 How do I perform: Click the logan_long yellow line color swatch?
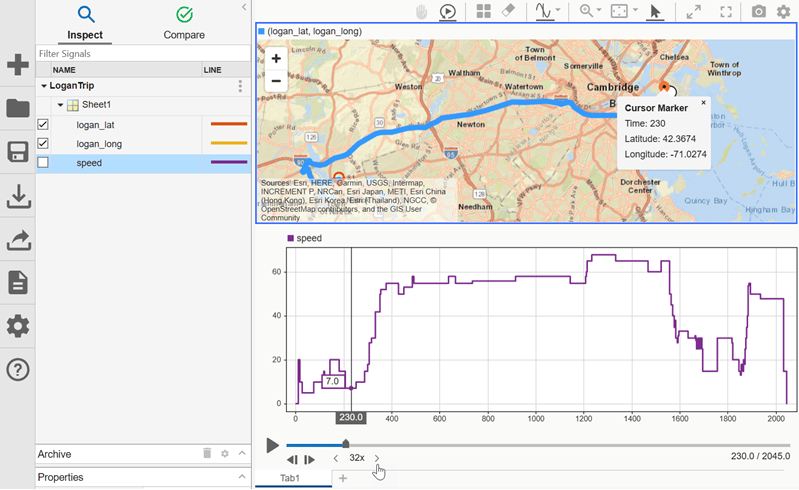pyautogui.click(x=229, y=143)
